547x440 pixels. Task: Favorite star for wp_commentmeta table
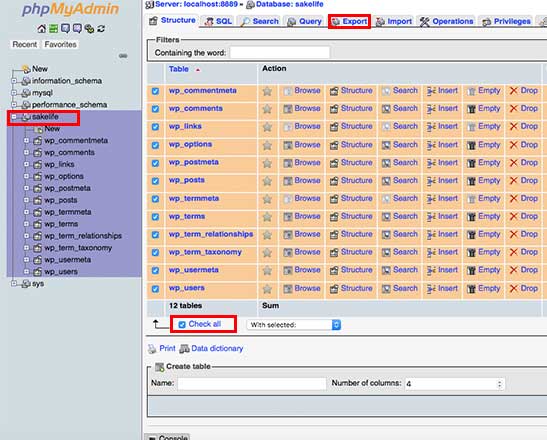267,91
